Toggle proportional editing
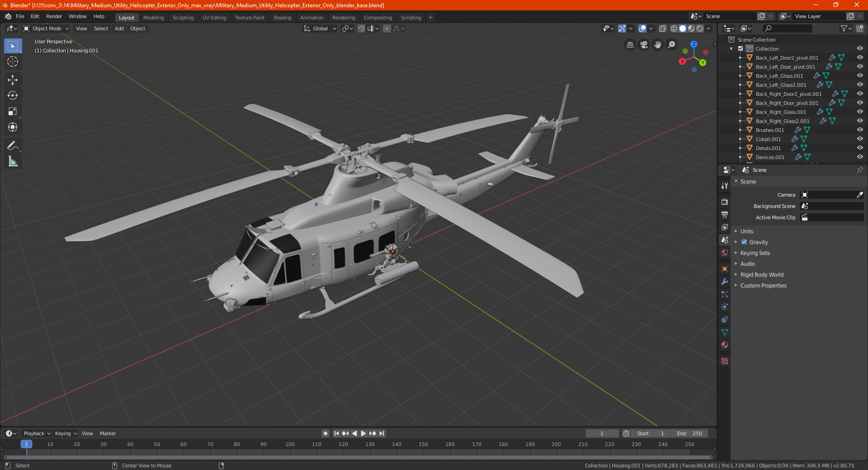 [x=387, y=28]
